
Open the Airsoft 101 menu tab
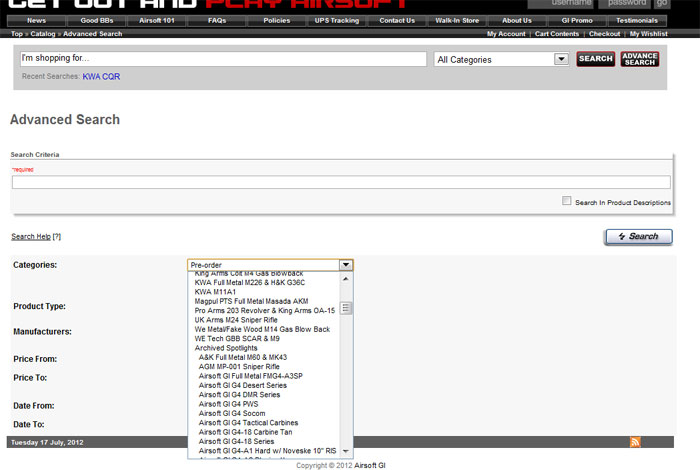(x=158, y=20)
